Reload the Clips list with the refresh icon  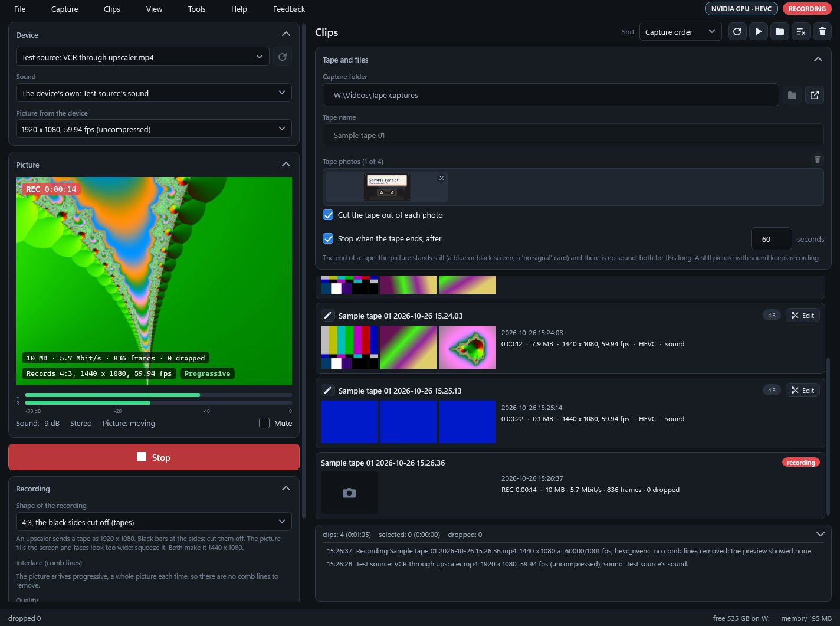point(737,32)
